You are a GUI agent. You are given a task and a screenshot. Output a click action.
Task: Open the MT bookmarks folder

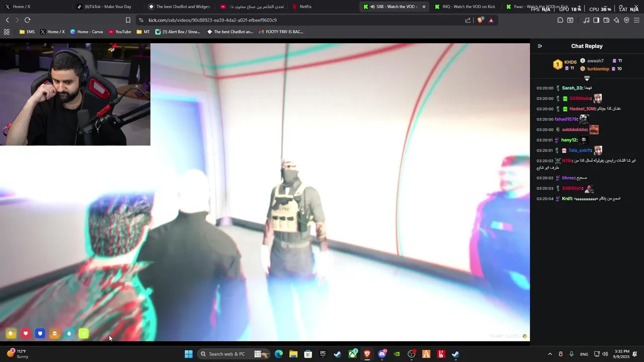pos(143,32)
